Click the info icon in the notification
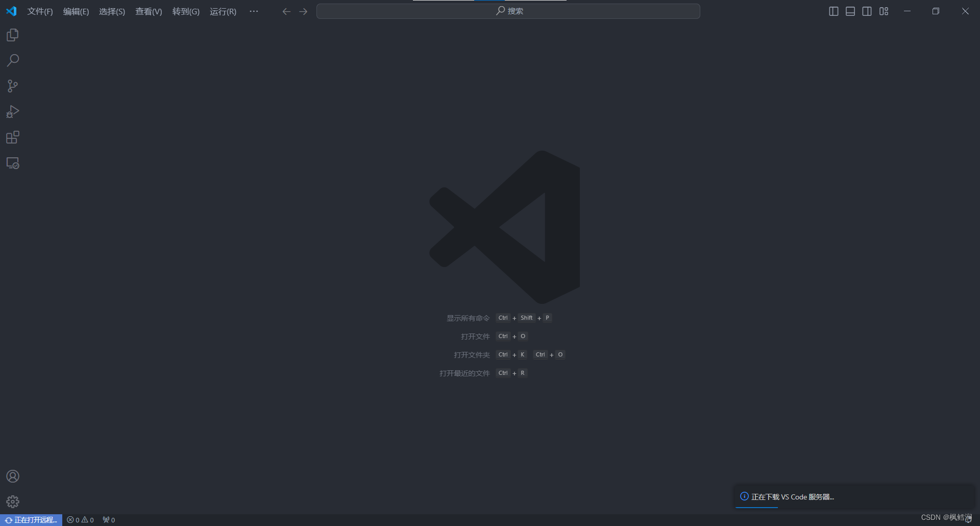 (x=744, y=496)
